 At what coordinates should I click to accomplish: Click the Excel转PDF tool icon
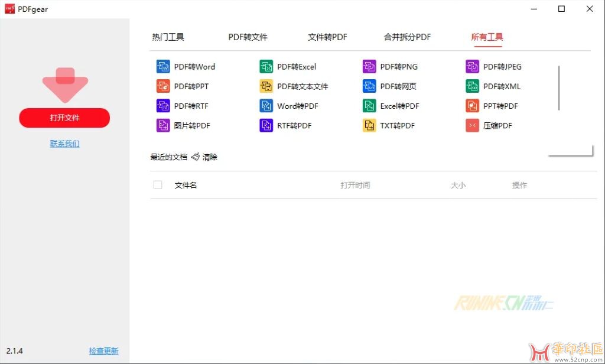pyautogui.click(x=369, y=106)
